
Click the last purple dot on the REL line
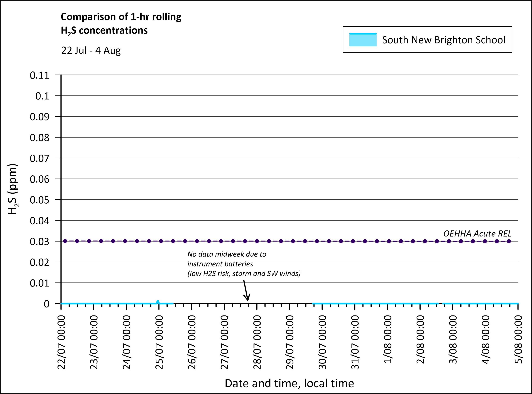tap(509, 241)
